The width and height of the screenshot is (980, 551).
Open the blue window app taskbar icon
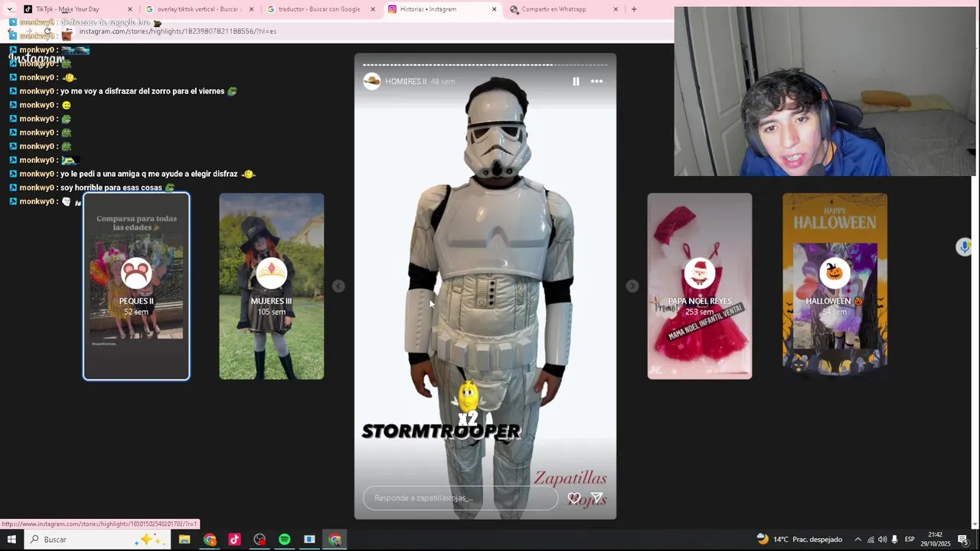(x=309, y=540)
